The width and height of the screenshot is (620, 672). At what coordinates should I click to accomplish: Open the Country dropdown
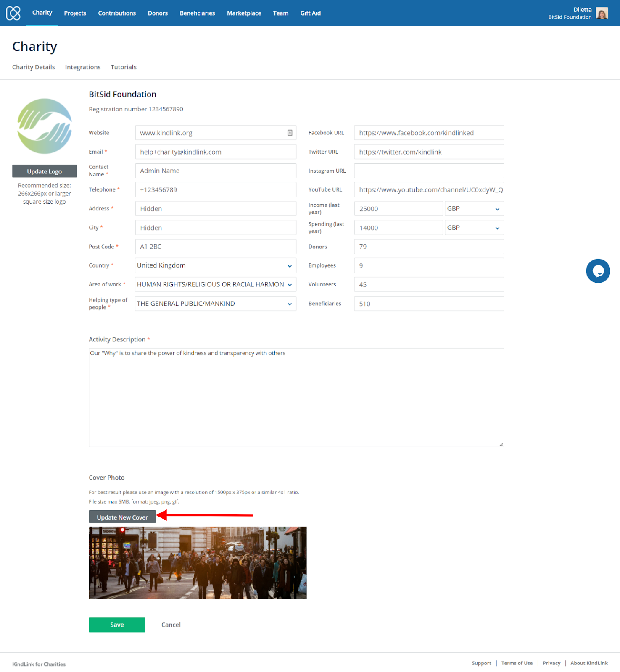[216, 265]
